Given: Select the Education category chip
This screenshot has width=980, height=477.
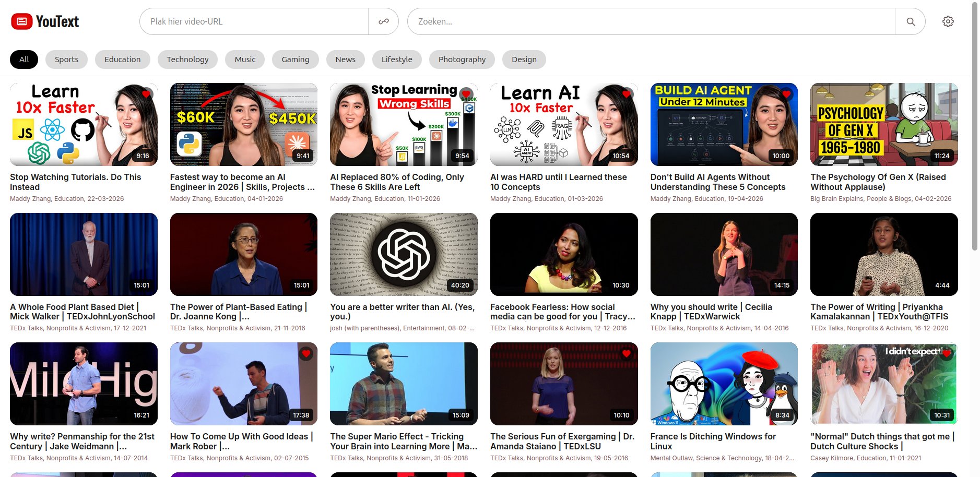Looking at the screenshot, I should click(122, 59).
